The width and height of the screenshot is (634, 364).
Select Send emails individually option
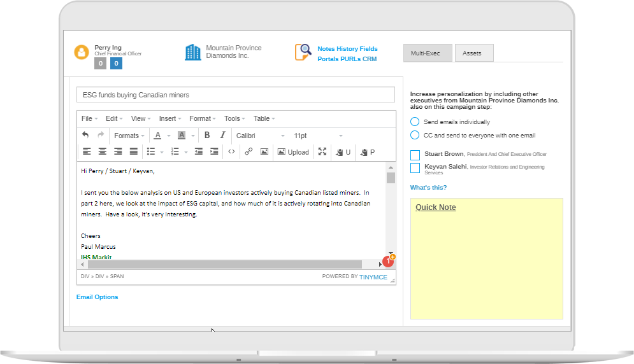coord(415,122)
